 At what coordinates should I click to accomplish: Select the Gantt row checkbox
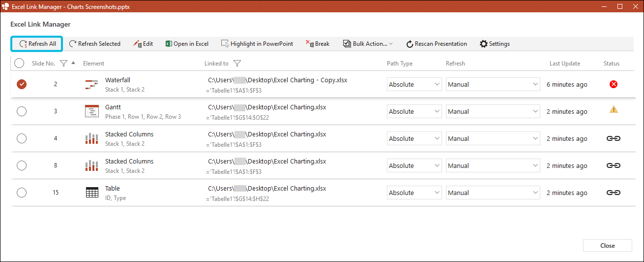(22, 111)
